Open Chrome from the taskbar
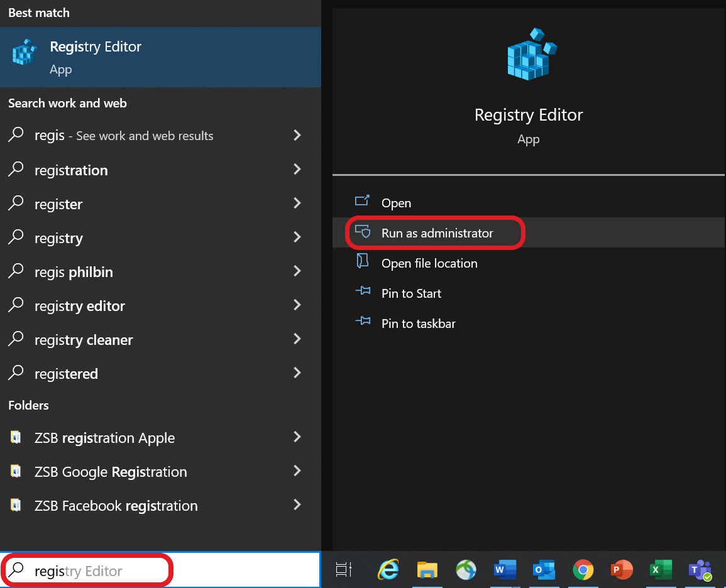This screenshot has height=588, width=726. (x=583, y=570)
